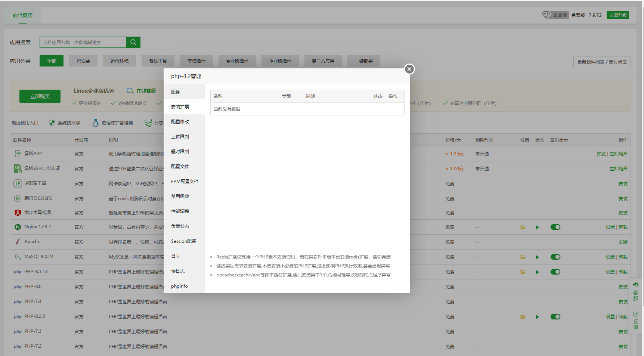Open phpinfo in the php-8.2 sidebar
This screenshot has width=644, height=356.
184,286
